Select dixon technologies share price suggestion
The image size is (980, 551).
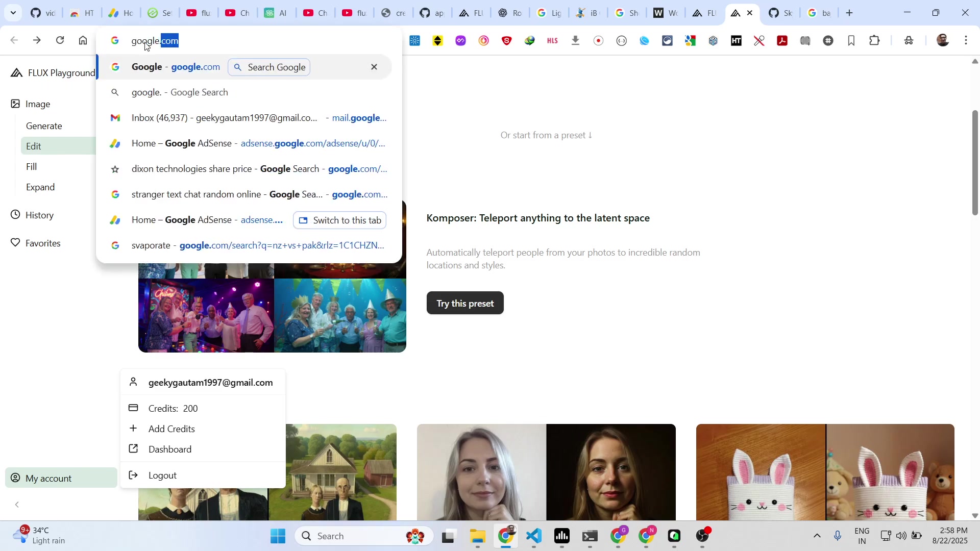click(244, 169)
